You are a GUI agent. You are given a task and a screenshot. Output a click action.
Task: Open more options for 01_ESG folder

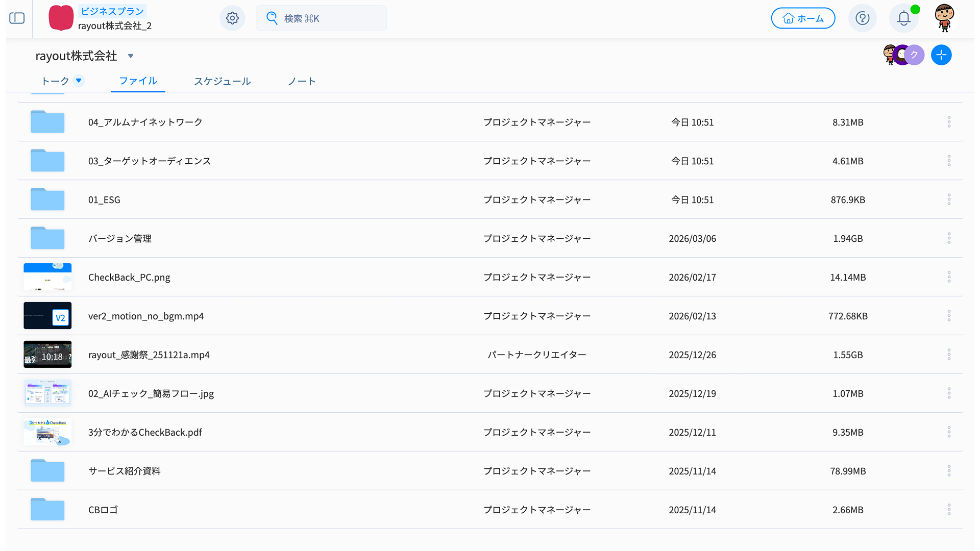pos(949,199)
